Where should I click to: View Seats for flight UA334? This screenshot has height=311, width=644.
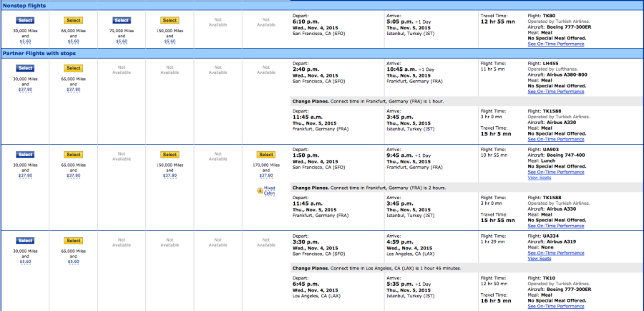(x=539, y=259)
